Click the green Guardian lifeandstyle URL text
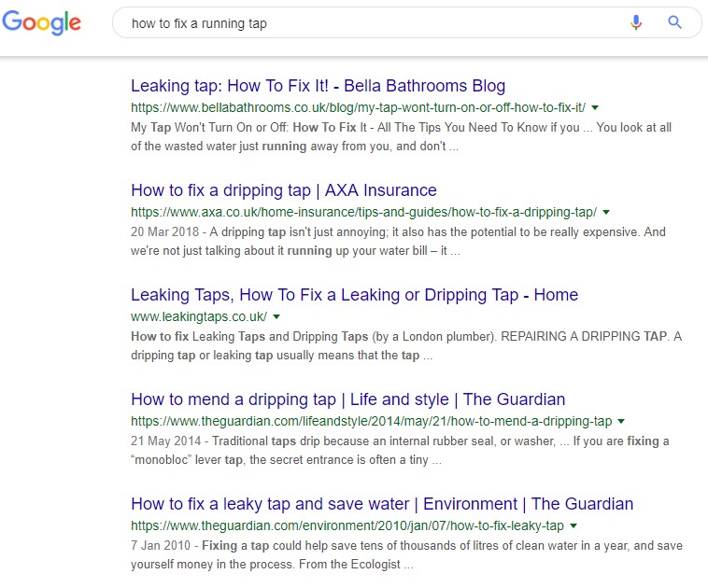 (371, 422)
